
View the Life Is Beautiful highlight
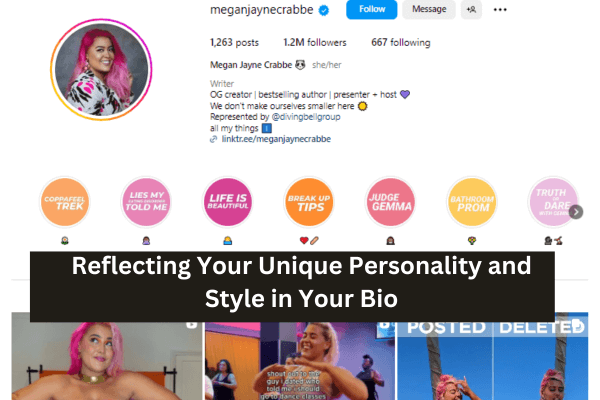click(228, 202)
